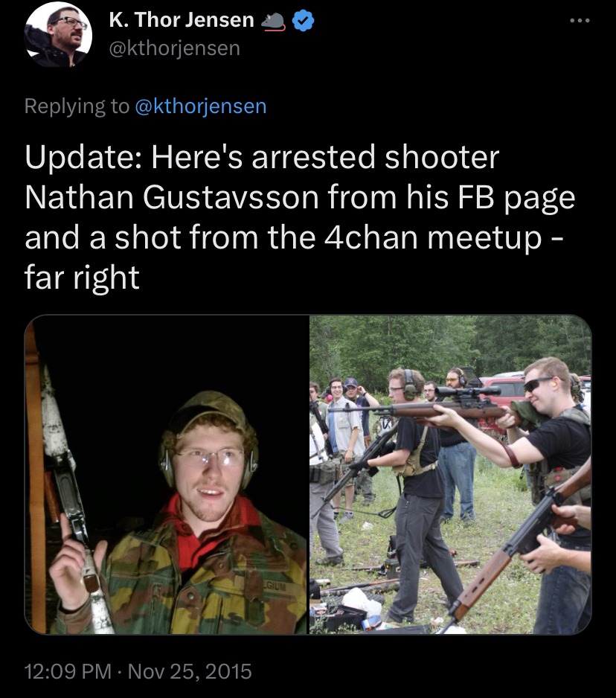Click the red vehicle in right photo
This screenshot has width=616, height=698.
coord(503,396)
